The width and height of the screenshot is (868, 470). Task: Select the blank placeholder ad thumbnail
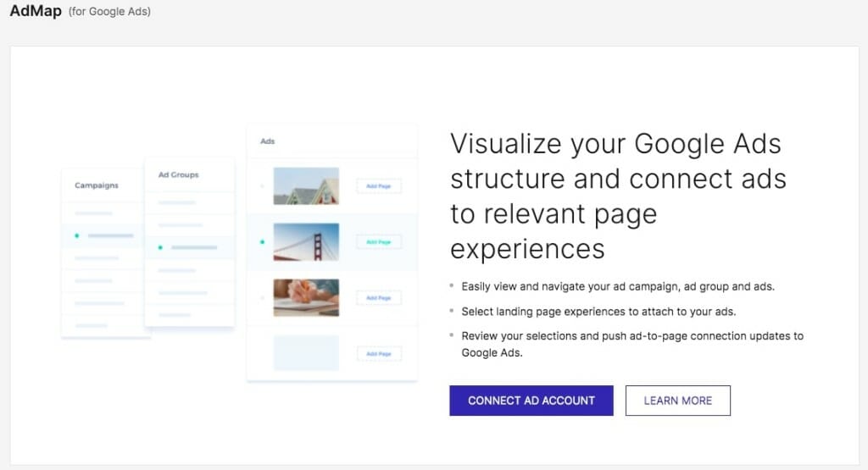[306, 353]
